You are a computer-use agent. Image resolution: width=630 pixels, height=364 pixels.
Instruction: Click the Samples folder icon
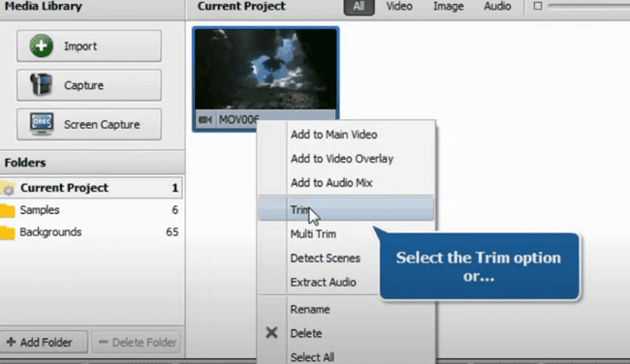(7, 210)
